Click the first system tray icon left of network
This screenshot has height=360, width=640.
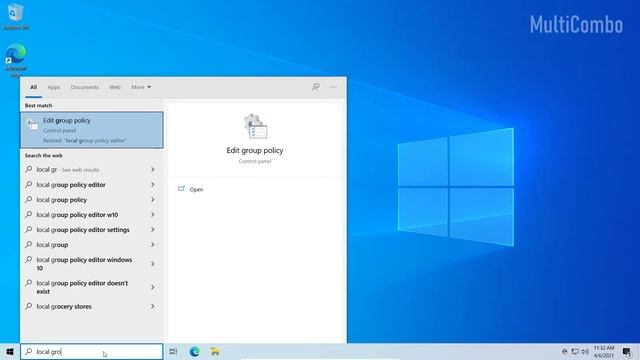564,351
